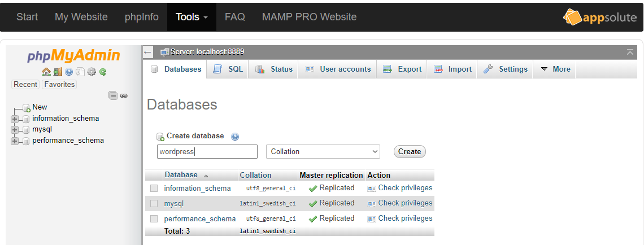Click the server icon in breadcrumb bar

point(165,52)
